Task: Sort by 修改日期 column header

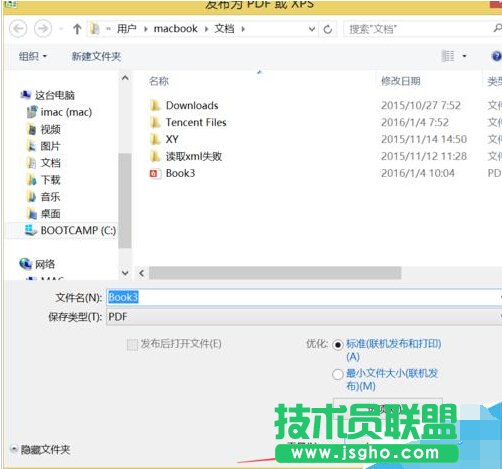Action: [401, 81]
